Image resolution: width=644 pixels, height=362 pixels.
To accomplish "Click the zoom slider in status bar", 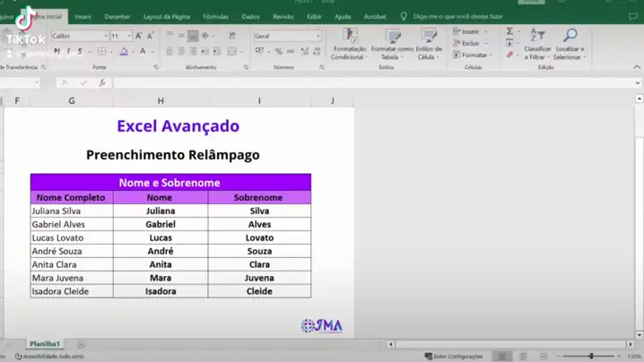I will (x=589, y=356).
